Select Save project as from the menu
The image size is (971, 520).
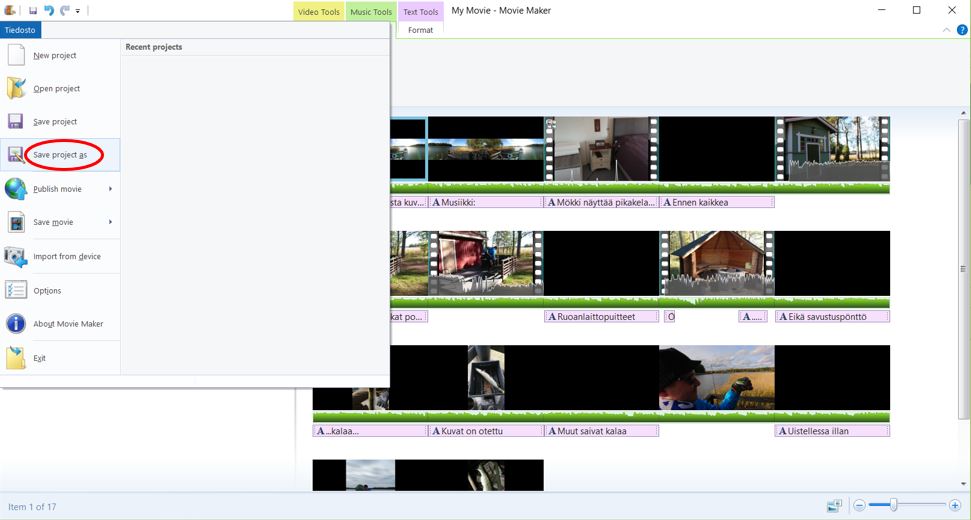[60, 155]
